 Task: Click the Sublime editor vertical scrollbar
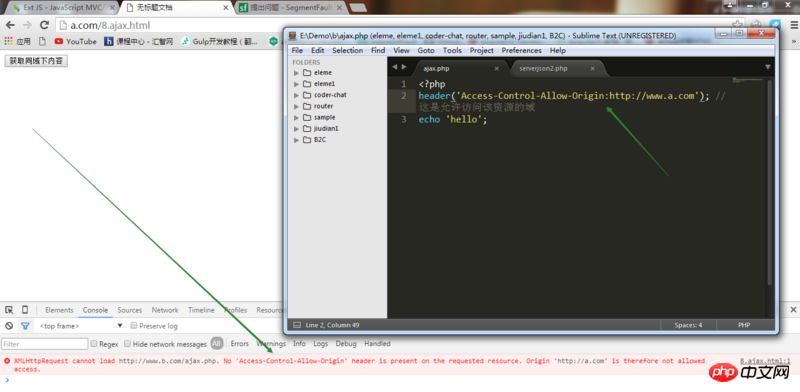pos(770,182)
